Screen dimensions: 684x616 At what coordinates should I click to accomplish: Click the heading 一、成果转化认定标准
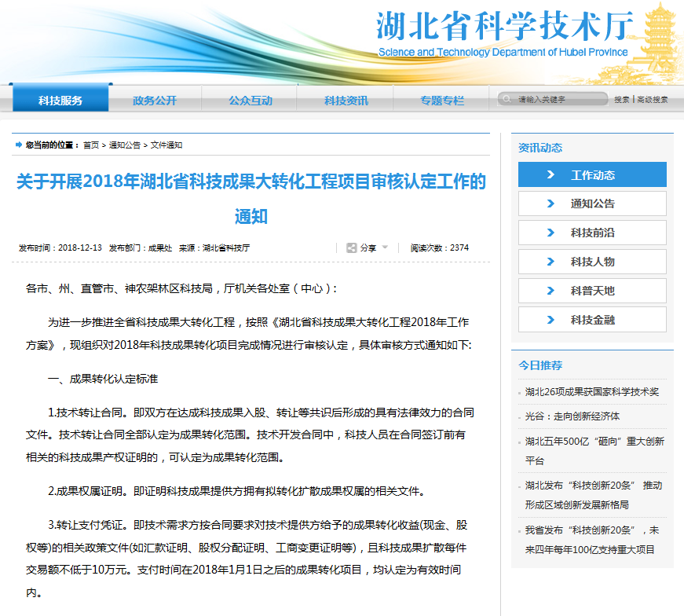pos(103,379)
